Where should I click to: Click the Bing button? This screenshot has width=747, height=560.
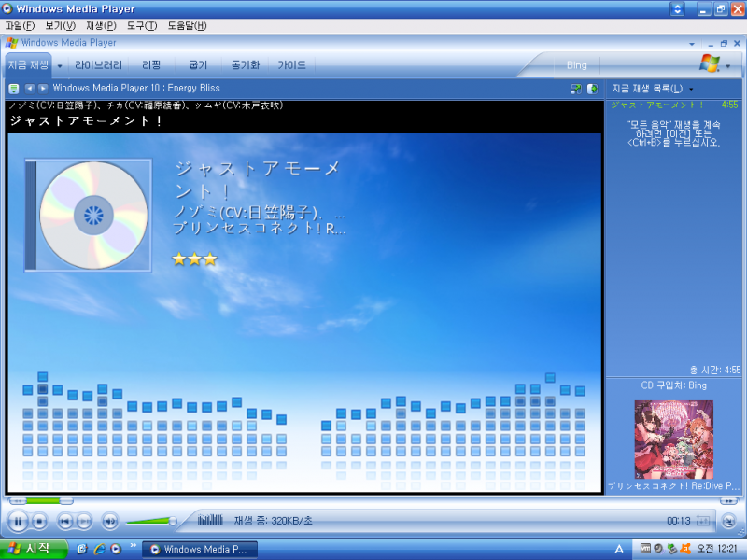coord(576,64)
